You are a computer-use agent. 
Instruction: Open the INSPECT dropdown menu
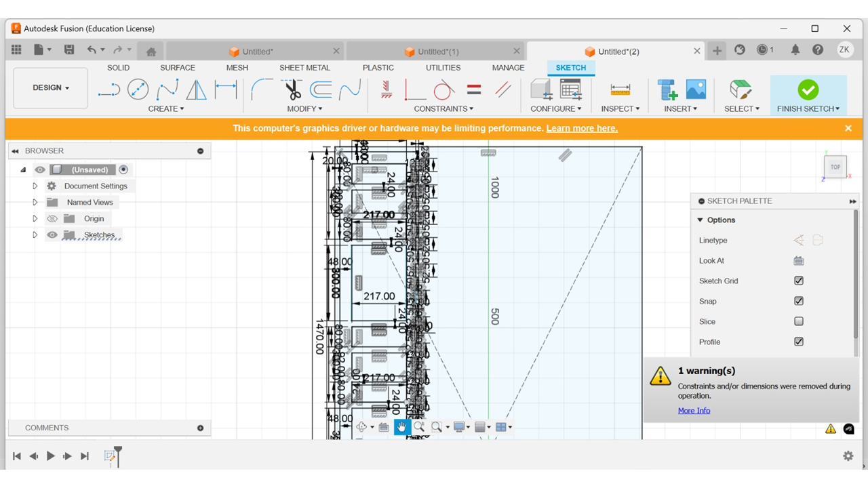(x=620, y=108)
